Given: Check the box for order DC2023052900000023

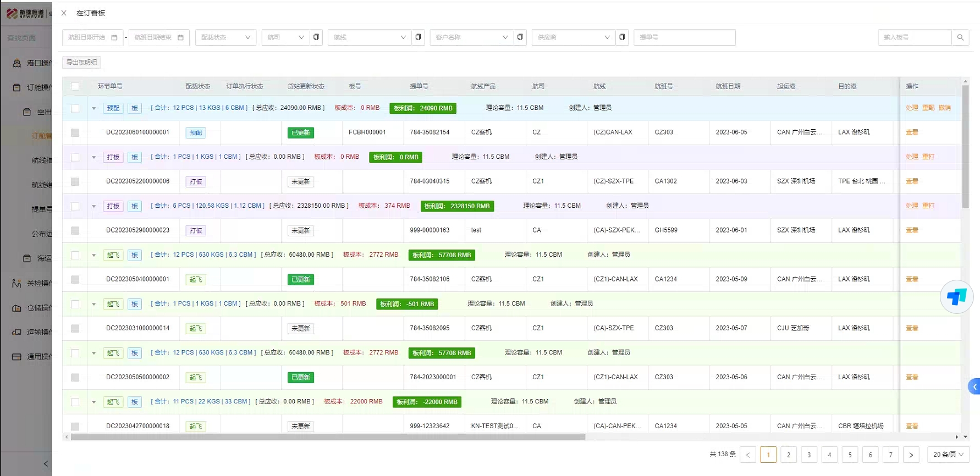Looking at the screenshot, I should [x=75, y=230].
